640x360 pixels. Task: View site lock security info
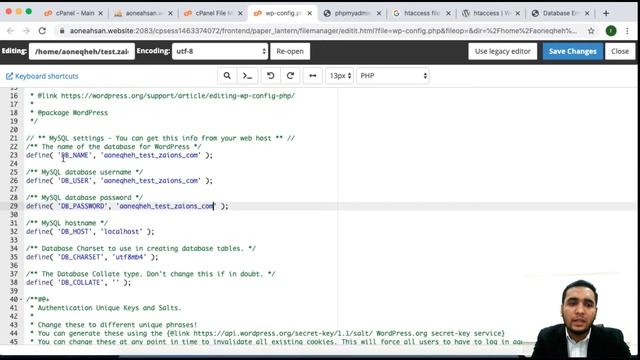click(x=62, y=31)
